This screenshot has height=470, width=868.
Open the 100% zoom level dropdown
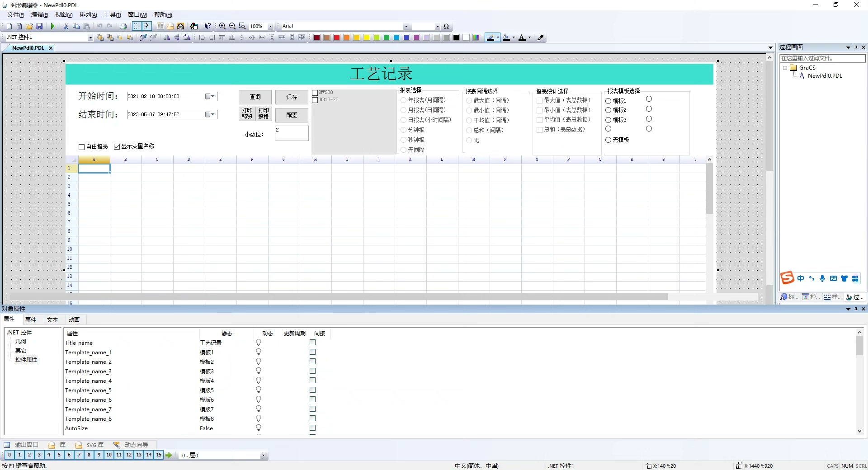coord(270,26)
